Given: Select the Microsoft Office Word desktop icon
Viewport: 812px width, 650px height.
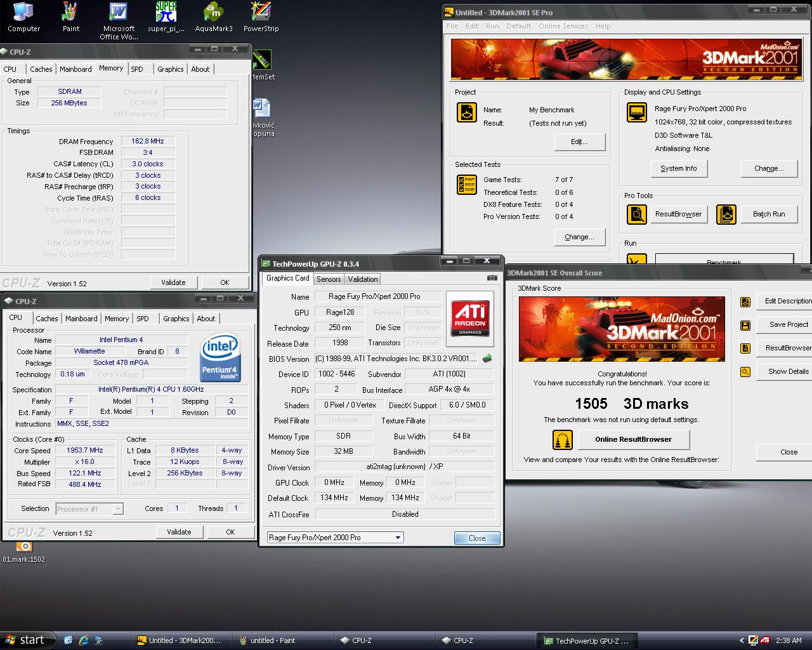Looking at the screenshot, I should pyautogui.click(x=119, y=21).
